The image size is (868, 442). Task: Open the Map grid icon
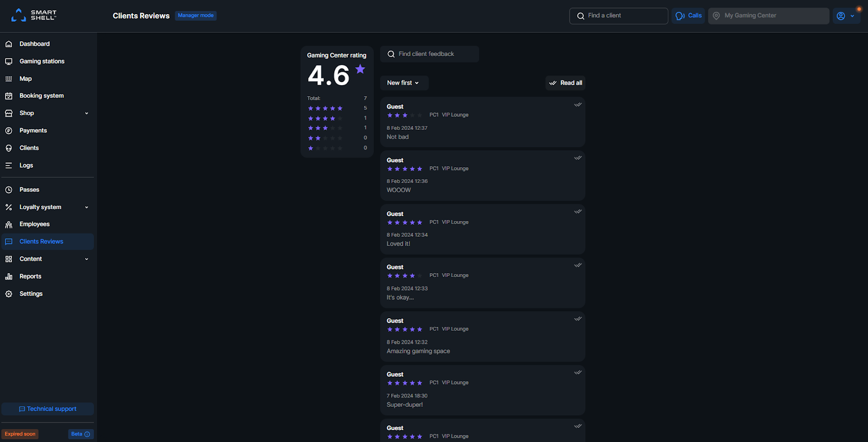(x=9, y=79)
